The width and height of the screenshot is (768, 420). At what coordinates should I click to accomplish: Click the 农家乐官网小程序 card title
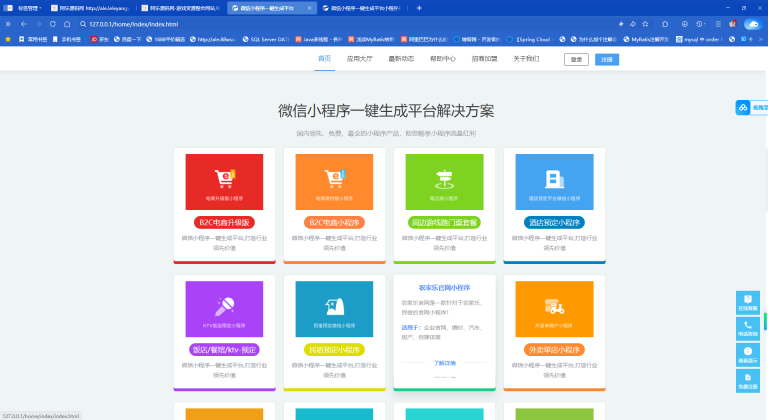pyautogui.click(x=444, y=288)
